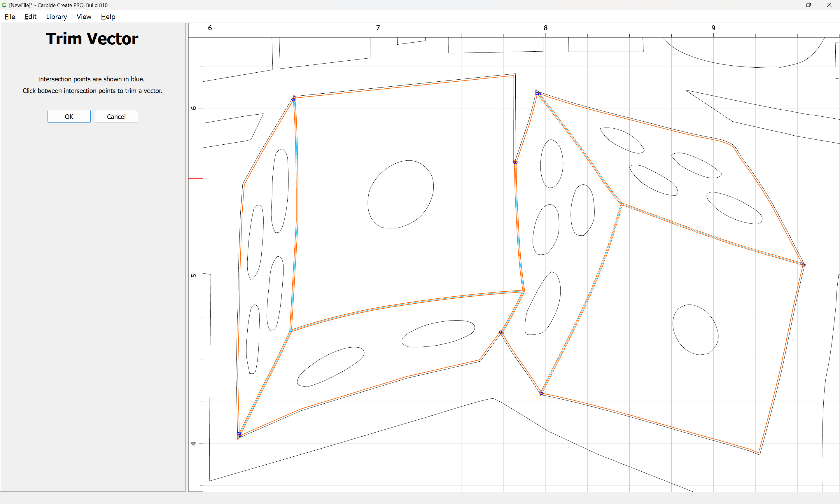
Task: Click the 5 mark on vertical ruler
Action: coord(194,276)
